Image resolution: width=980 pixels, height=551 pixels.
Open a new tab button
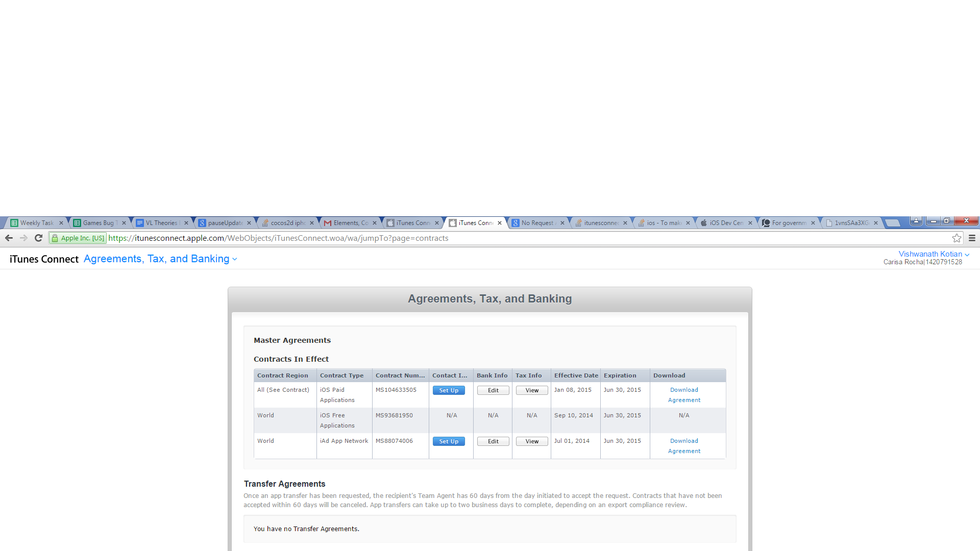point(892,223)
